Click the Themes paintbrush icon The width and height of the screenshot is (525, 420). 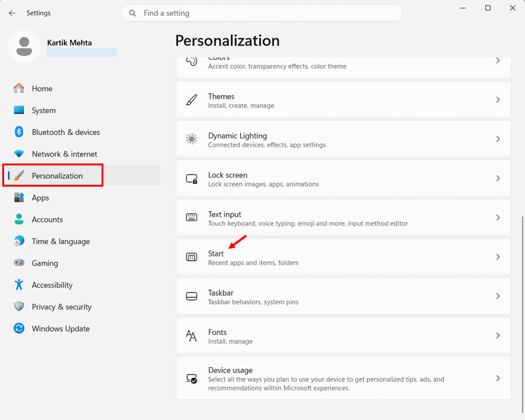tap(192, 100)
